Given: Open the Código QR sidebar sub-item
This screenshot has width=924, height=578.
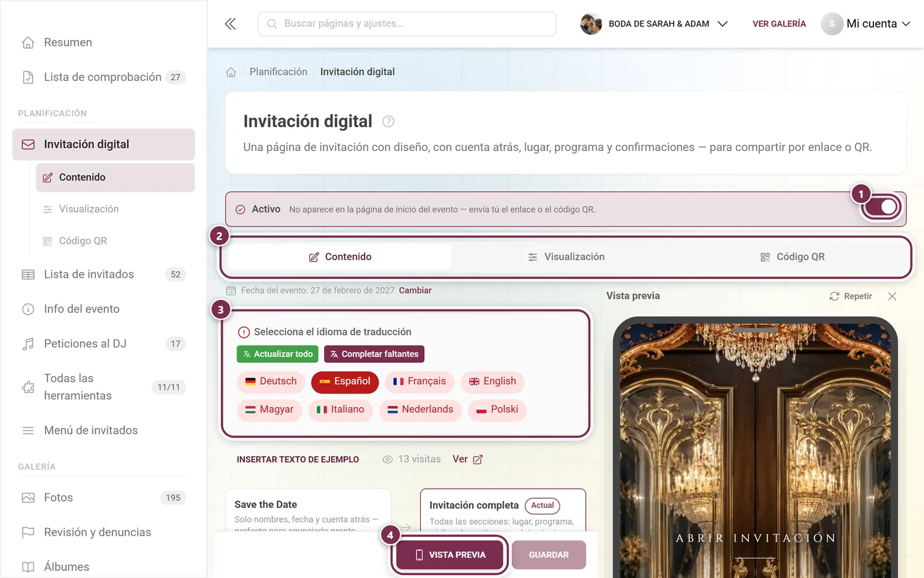Looking at the screenshot, I should (116, 241).
